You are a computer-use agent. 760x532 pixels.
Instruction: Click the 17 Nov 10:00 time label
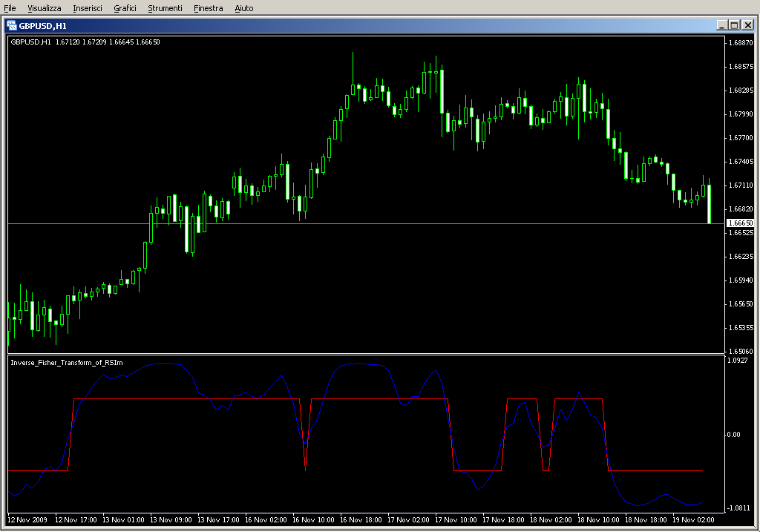click(456, 520)
